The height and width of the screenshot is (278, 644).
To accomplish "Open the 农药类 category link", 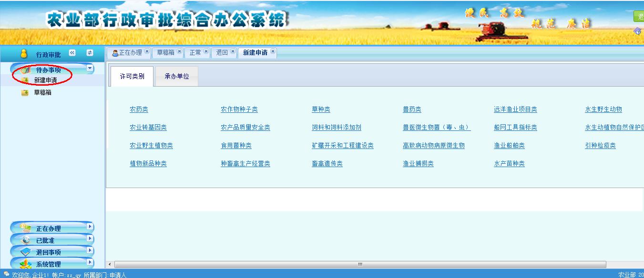I will [x=139, y=109].
